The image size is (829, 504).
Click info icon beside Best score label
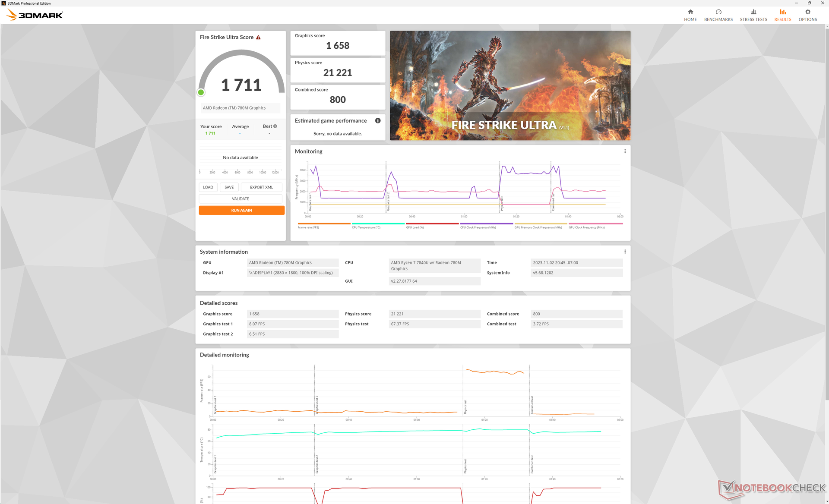tap(275, 126)
